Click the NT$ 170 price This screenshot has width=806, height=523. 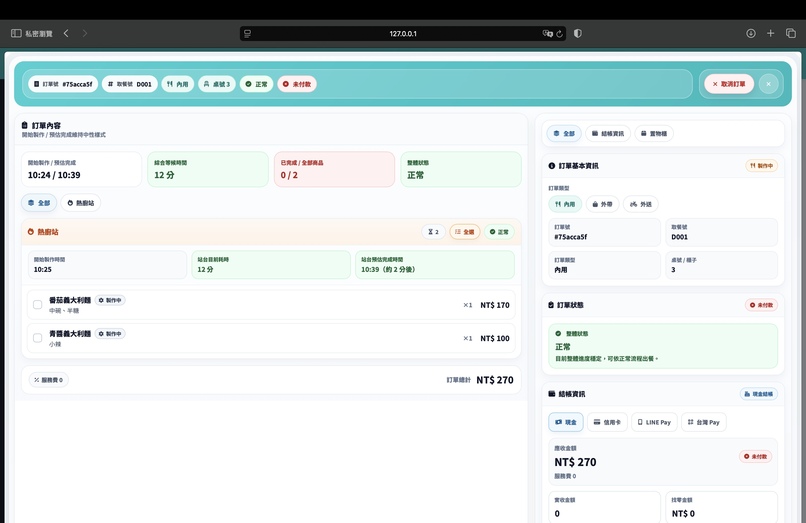tap(495, 305)
